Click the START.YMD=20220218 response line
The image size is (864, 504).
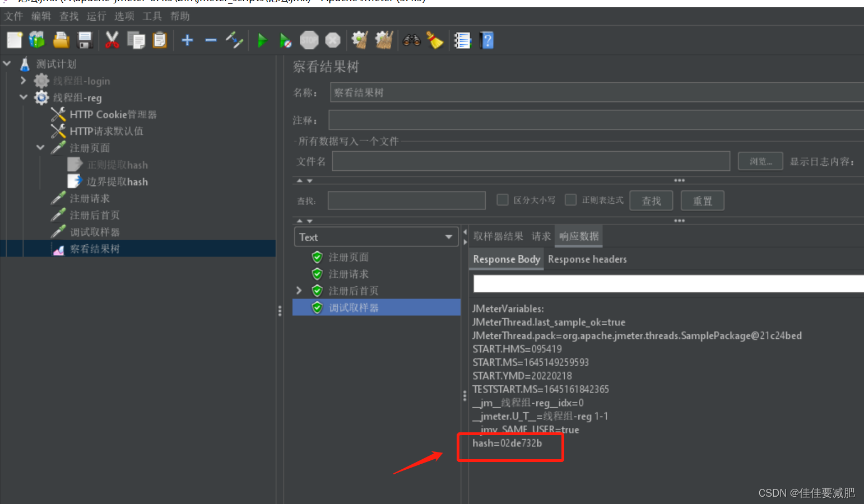click(522, 376)
